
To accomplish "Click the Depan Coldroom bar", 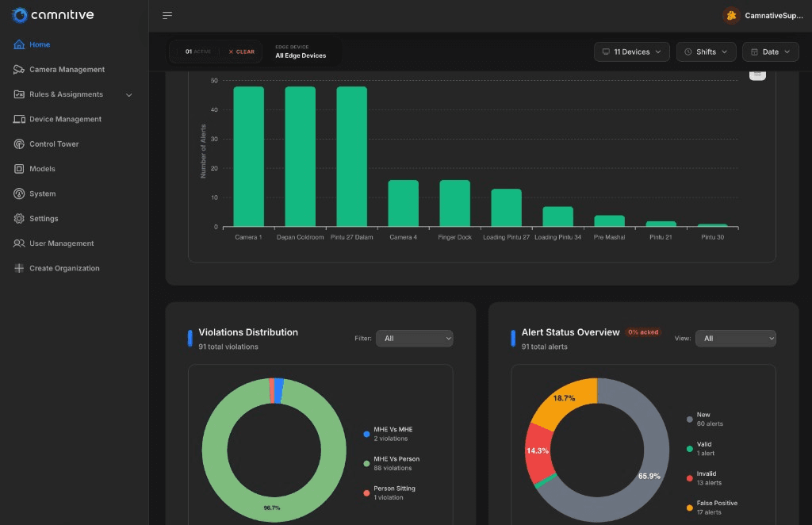I will 301,156.
